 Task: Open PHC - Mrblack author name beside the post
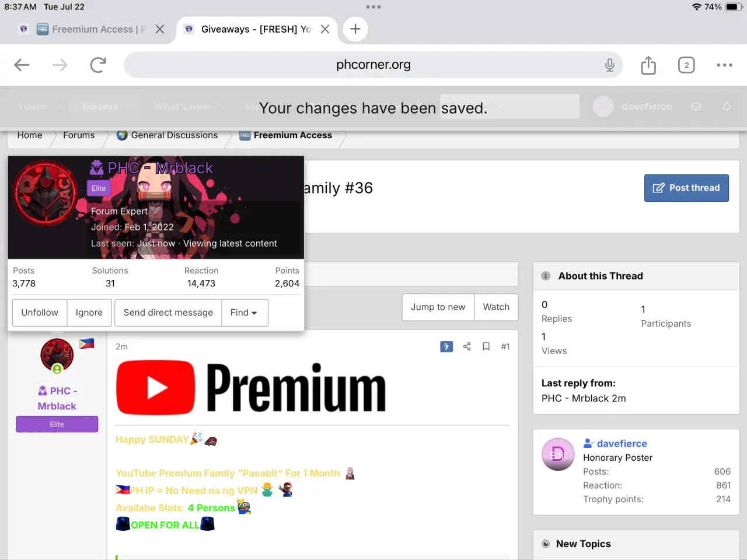(x=57, y=398)
